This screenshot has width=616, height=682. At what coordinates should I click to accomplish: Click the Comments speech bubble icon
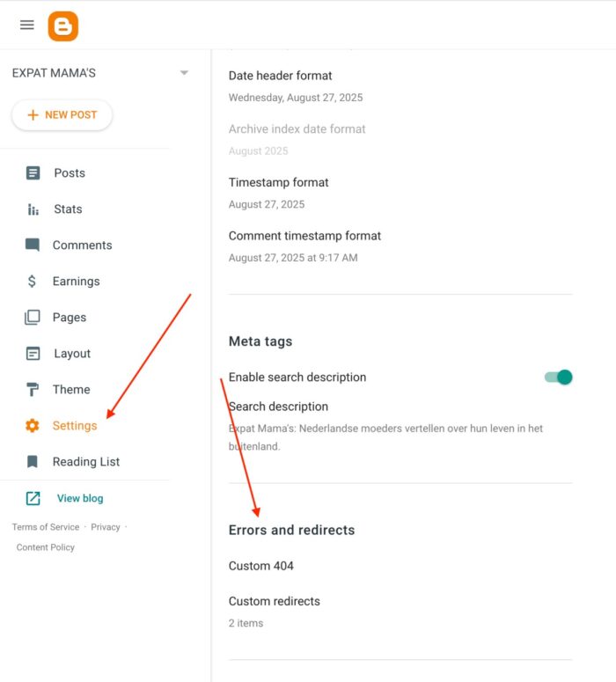click(x=33, y=246)
